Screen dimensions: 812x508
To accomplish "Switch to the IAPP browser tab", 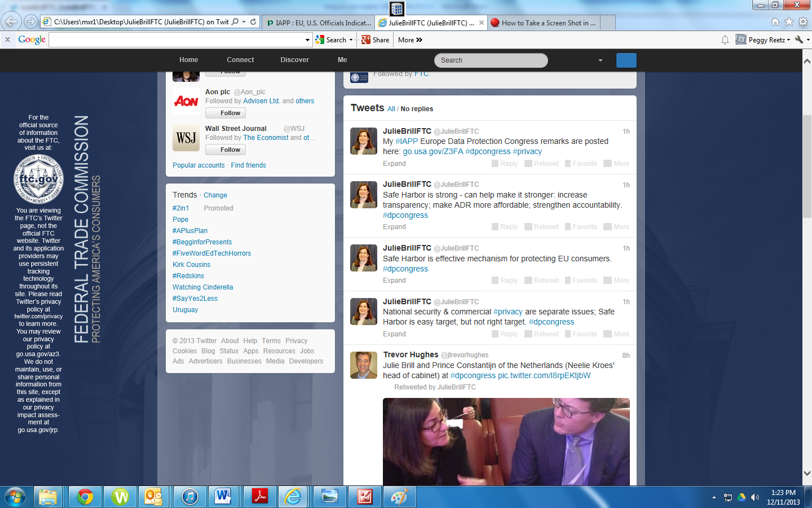I will (x=319, y=23).
